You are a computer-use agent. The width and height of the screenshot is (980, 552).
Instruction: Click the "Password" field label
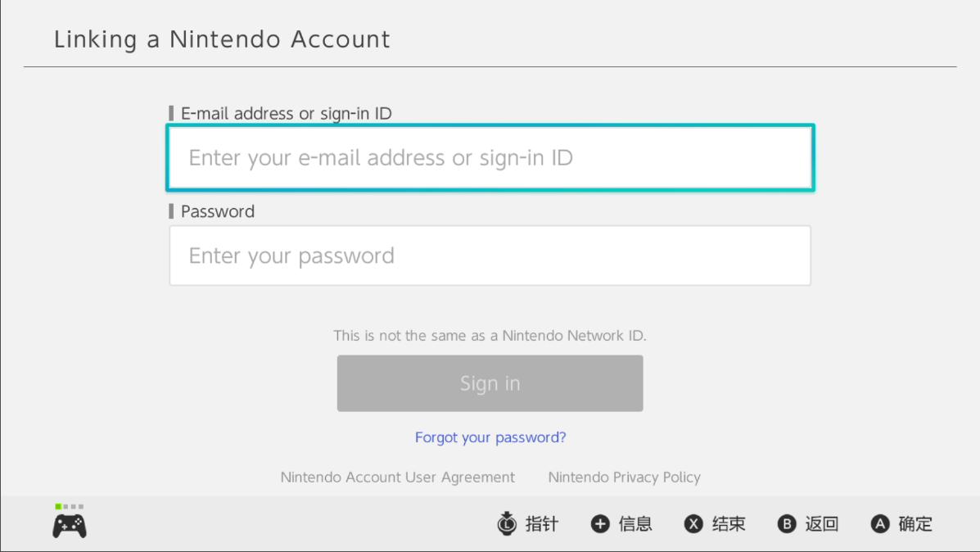point(218,211)
